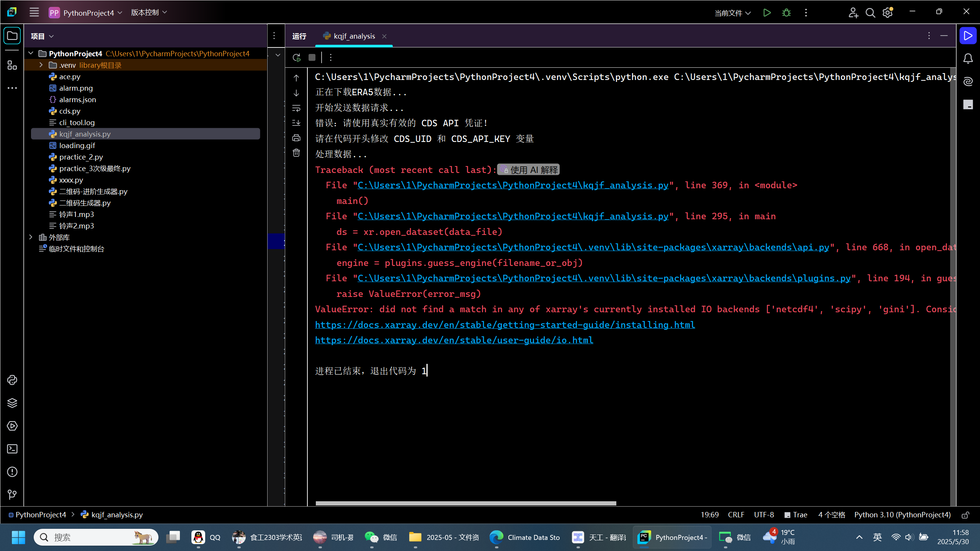Image resolution: width=980 pixels, height=551 pixels.
Task: Open the Python Packages tool window
Action: (x=12, y=403)
